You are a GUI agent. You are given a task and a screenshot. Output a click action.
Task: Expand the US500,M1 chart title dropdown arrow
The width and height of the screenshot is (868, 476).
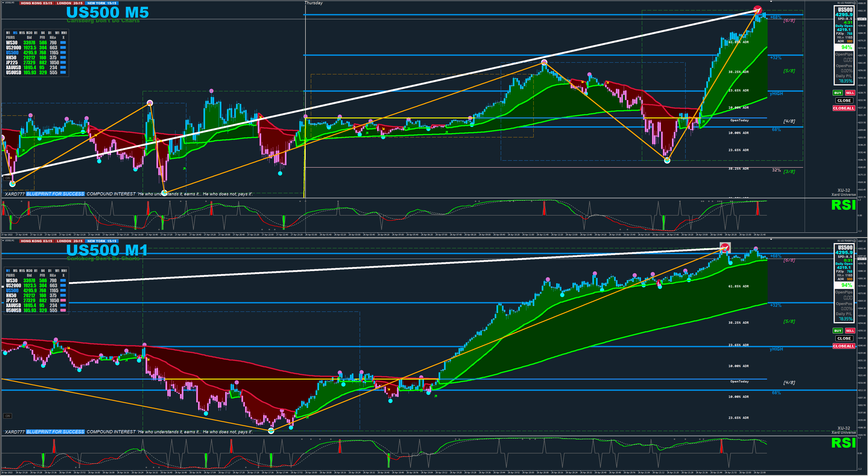[x=3, y=240]
